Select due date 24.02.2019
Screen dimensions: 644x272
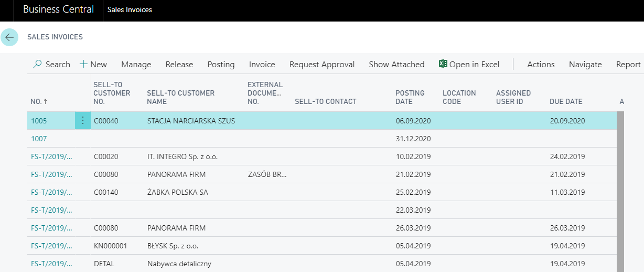pos(567,156)
